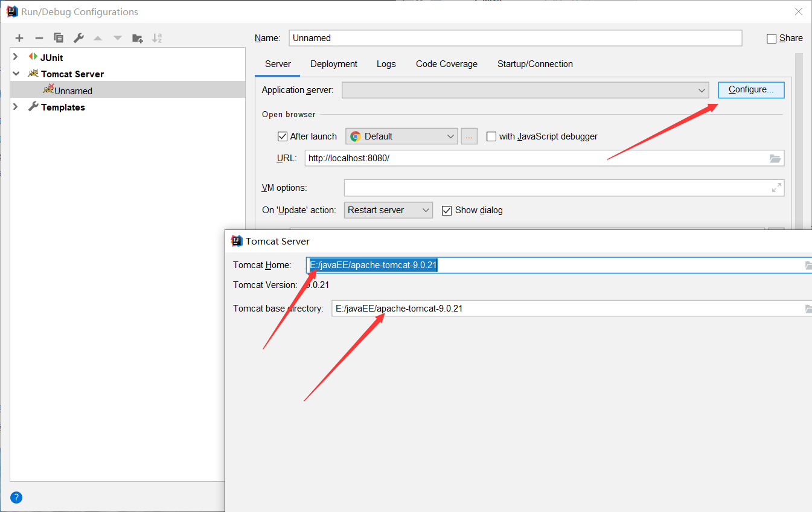Copy the configuration using duplicate icon
Viewport: 812px width, 512px height.
(59, 38)
